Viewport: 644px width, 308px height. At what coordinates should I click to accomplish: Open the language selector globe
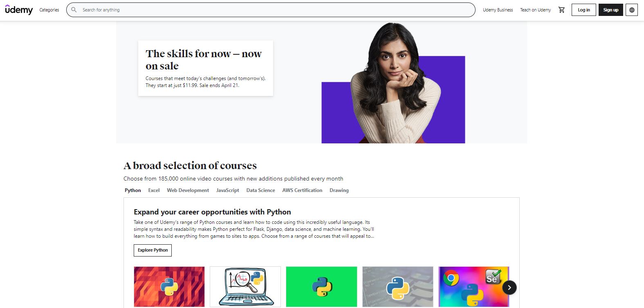tap(632, 10)
